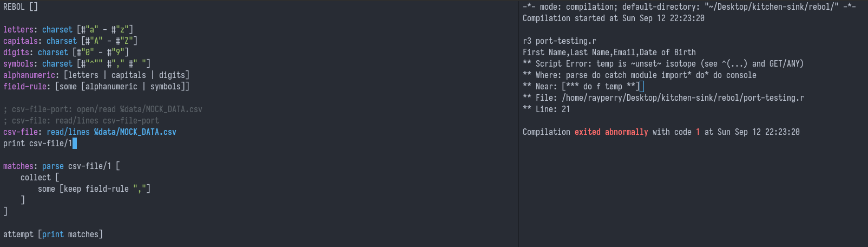Click the 'r3 port-testing.r' command line
868x247 pixels.
[559, 41]
